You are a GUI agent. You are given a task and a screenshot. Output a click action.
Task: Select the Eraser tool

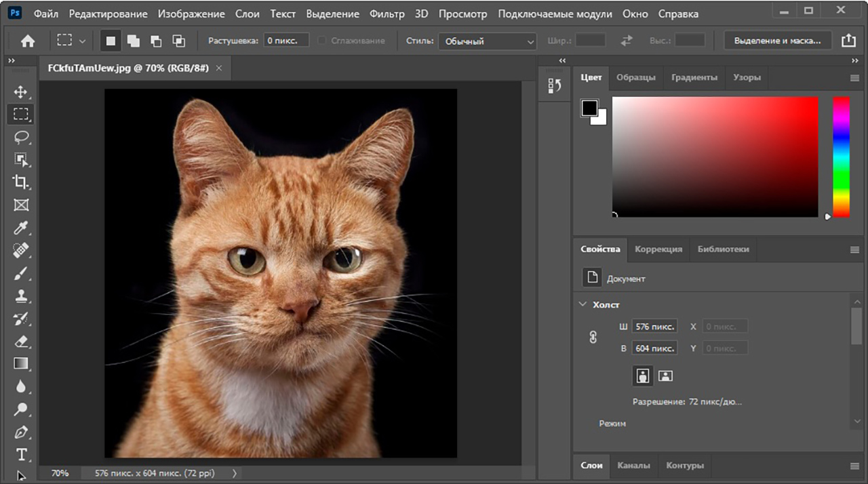click(21, 341)
